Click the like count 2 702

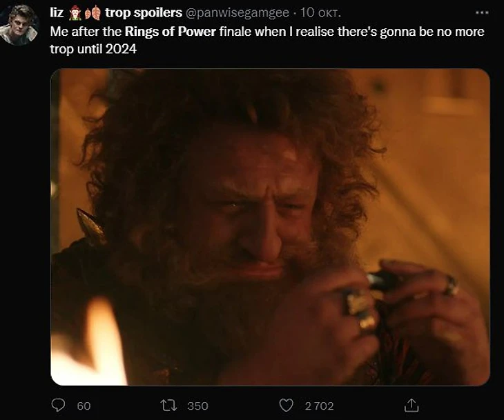(x=319, y=406)
